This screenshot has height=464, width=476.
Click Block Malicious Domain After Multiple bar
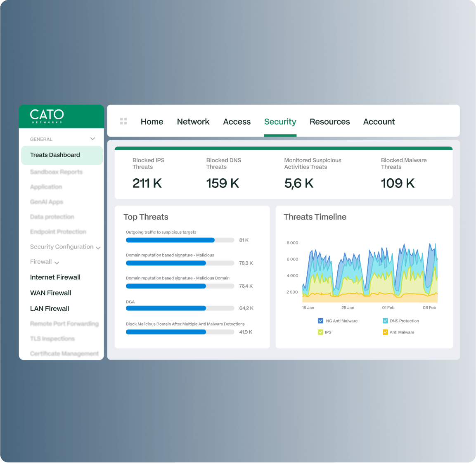[180, 332]
